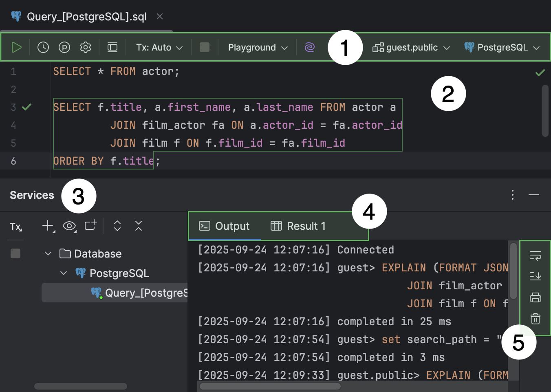Image resolution: width=551 pixels, height=392 pixels.
Task: Enable soft-wrap in the Output console
Action: (x=535, y=255)
